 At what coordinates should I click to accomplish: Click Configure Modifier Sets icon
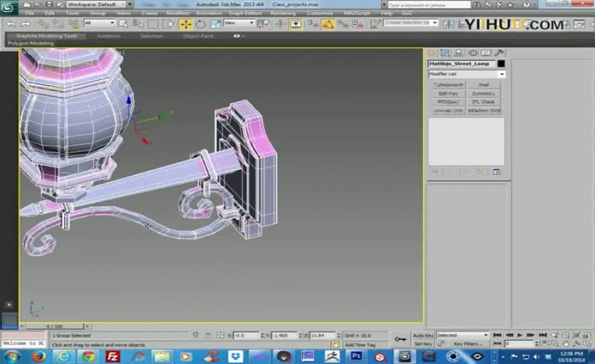pos(497,172)
